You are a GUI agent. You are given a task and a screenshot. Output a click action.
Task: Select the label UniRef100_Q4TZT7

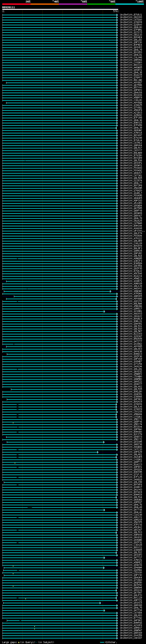point(131,342)
